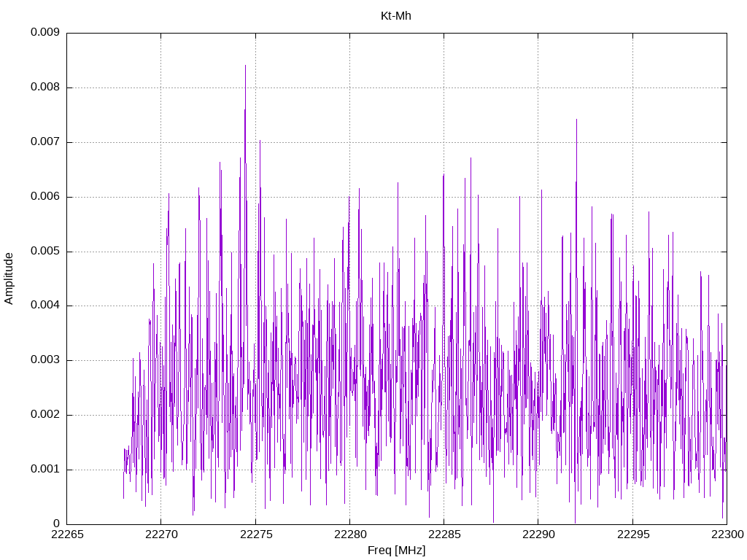Click the x-axis tick label 22290
Viewport: 747px width, 560px height.
(539, 534)
